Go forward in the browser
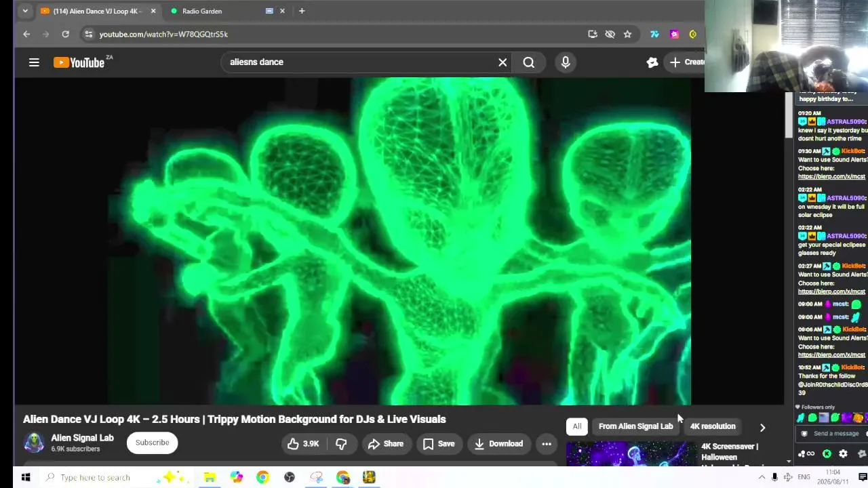 [45, 34]
